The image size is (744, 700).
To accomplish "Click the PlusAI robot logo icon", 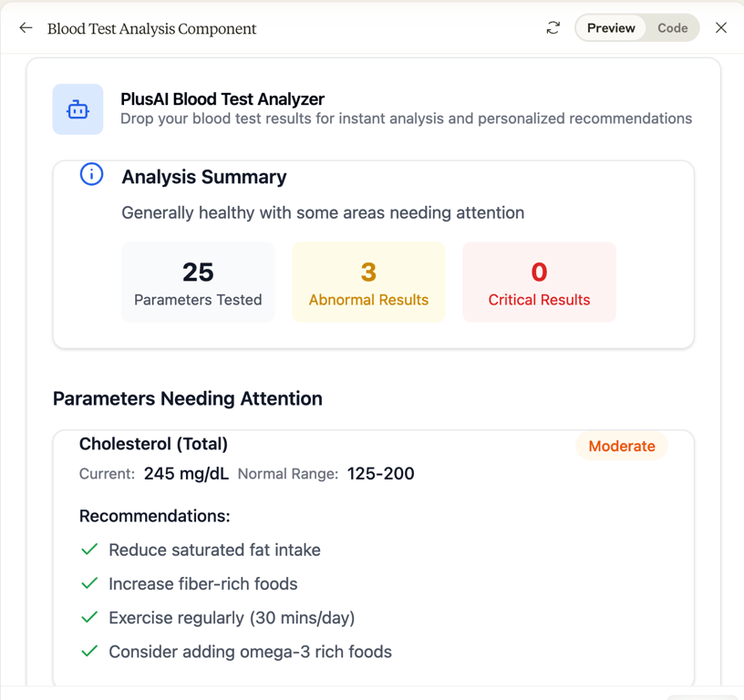I will pos(77,109).
